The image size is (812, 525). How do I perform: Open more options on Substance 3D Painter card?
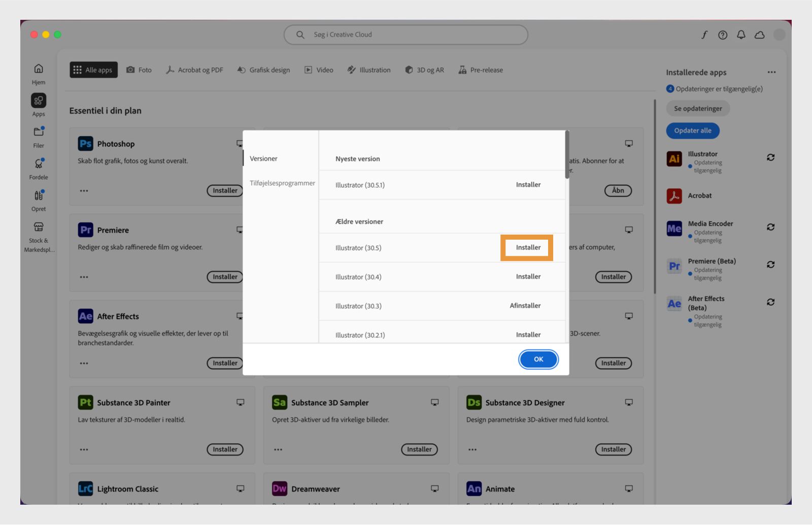84,450
